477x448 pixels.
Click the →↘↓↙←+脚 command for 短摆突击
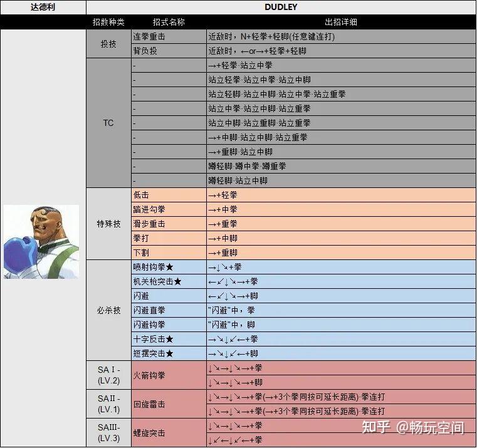[233, 354]
